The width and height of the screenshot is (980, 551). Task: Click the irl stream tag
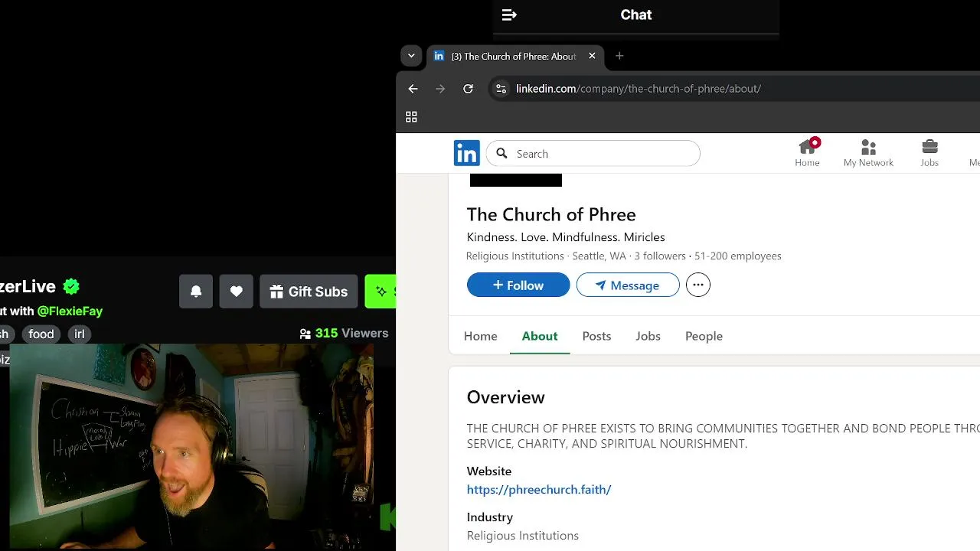80,334
